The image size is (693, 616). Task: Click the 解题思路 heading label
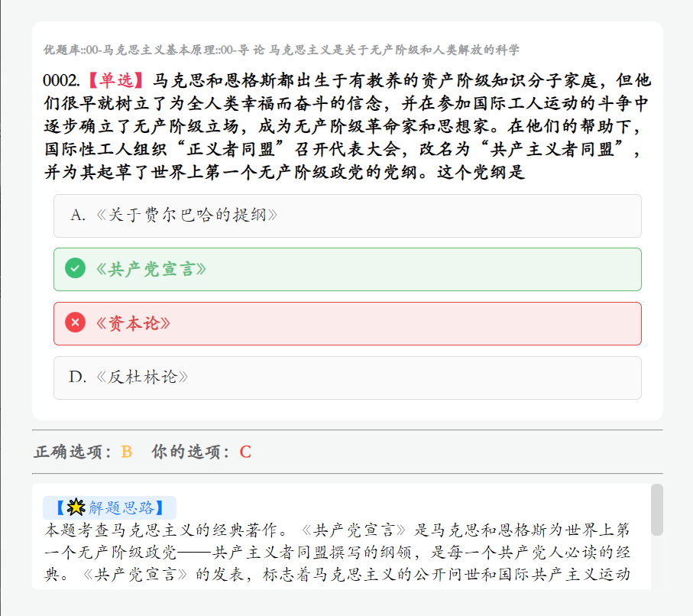(x=109, y=507)
